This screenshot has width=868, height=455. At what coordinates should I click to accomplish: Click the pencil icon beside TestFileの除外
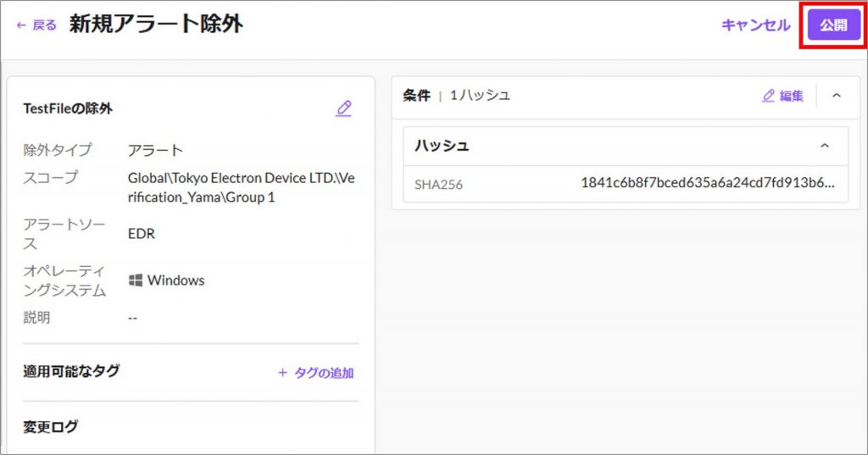click(x=343, y=108)
